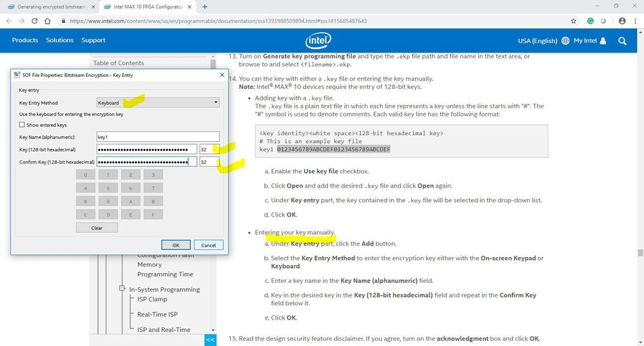The image size is (644, 346).
Task: Click the My Intel user icon
Action: pyautogui.click(x=603, y=41)
